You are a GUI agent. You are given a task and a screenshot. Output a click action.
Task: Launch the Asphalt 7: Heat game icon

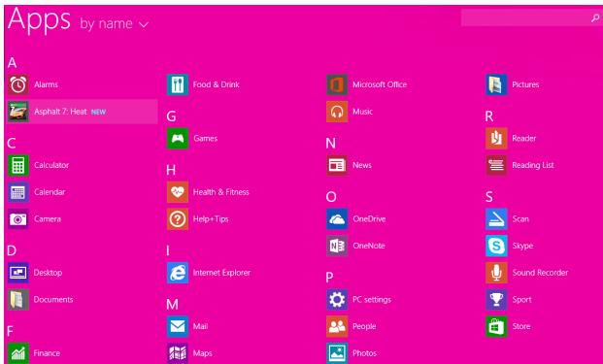[18, 112]
